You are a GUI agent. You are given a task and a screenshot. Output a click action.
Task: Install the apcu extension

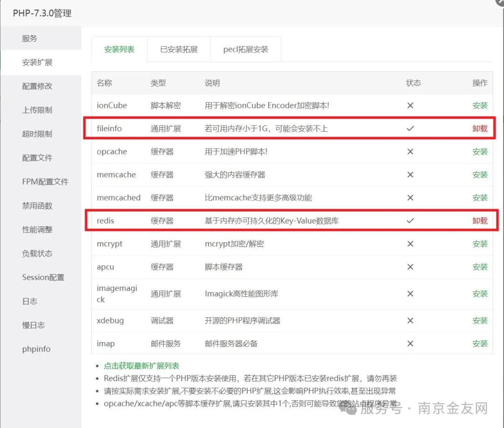click(x=480, y=267)
